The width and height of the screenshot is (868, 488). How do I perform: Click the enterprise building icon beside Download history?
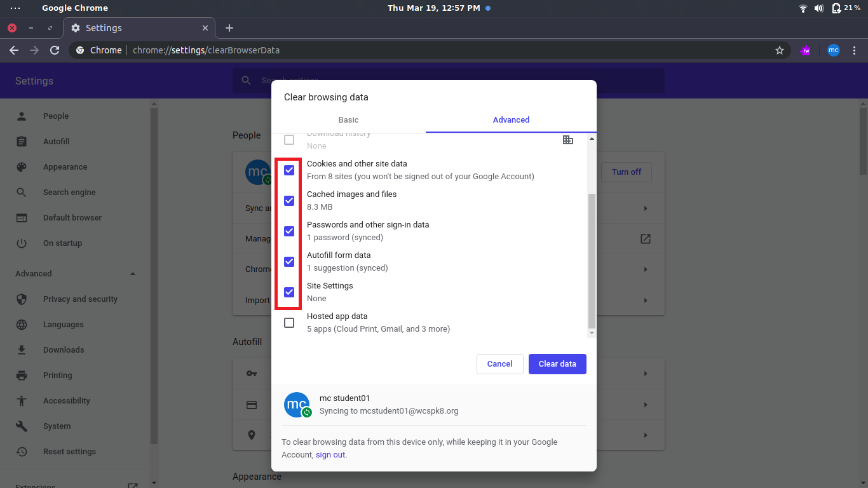[x=568, y=140]
